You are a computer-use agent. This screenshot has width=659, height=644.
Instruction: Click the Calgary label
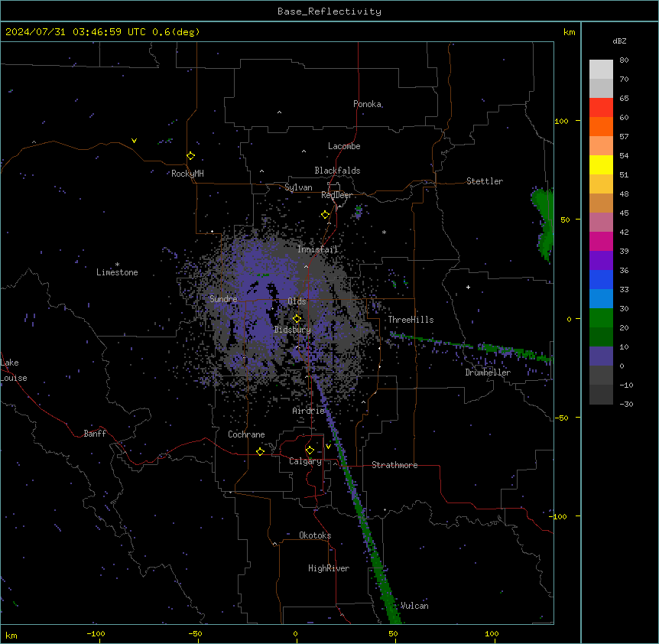[306, 461]
